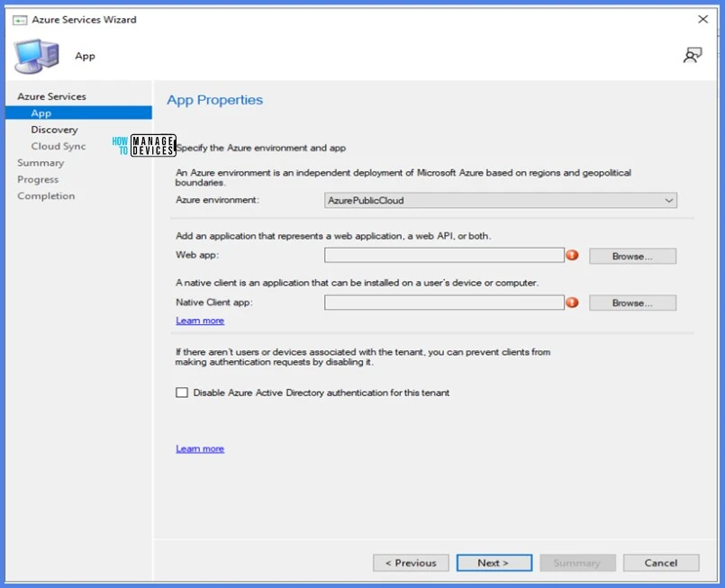
Task: Click the computer wizard icon beside App
Action: tap(37, 56)
